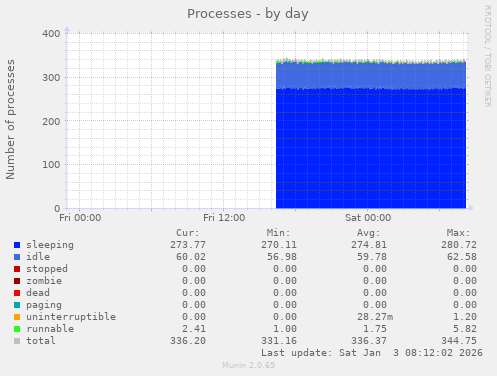Click the grey total legend swatch

click(17, 341)
